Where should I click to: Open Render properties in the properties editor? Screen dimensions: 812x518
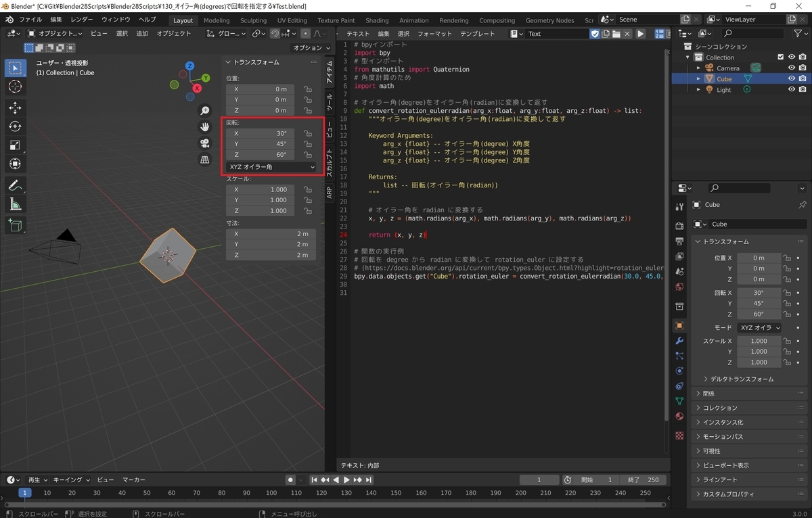(x=679, y=223)
